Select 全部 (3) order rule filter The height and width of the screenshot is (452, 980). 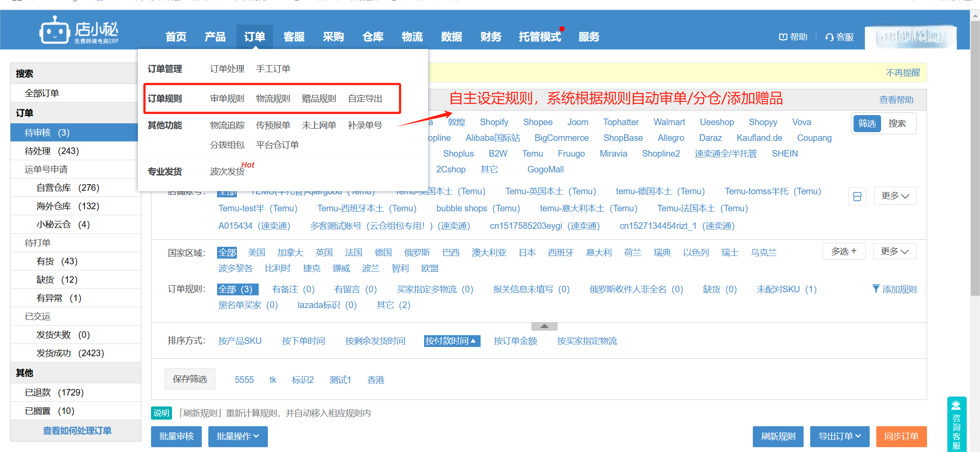point(238,289)
